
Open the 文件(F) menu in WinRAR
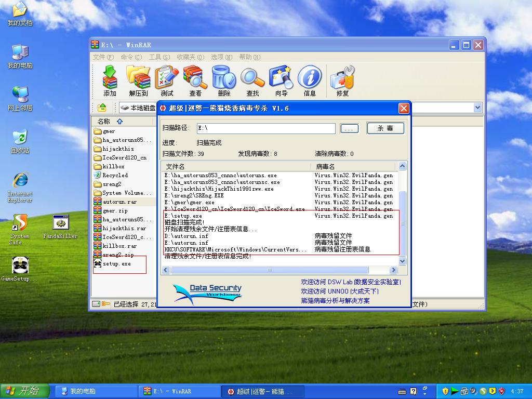click(102, 57)
